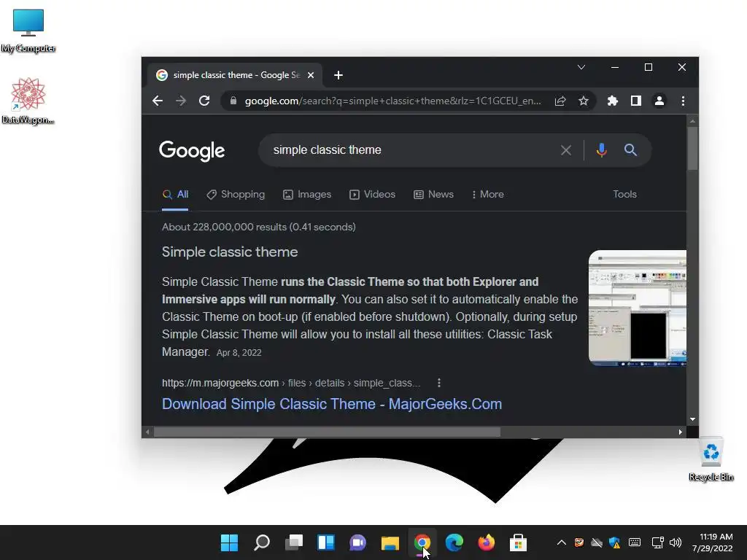Open the volume speaker tray icon

coord(675,542)
